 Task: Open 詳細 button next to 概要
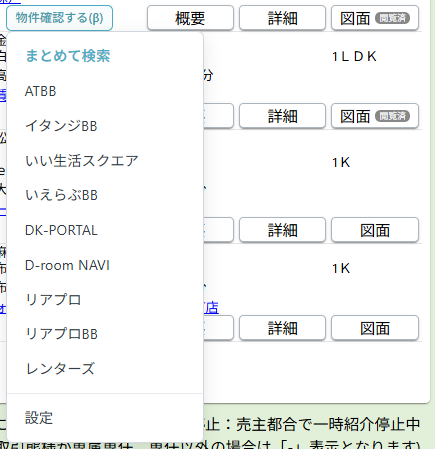click(x=282, y=18)
